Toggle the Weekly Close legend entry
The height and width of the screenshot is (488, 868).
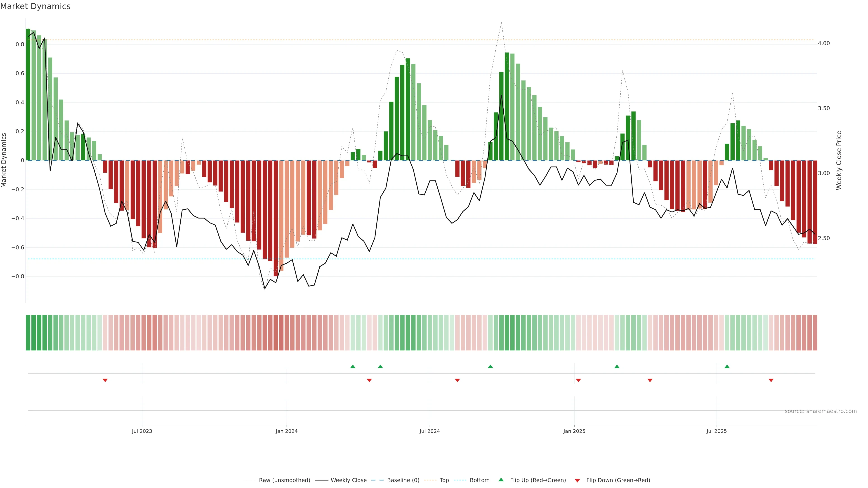[348, 480]
